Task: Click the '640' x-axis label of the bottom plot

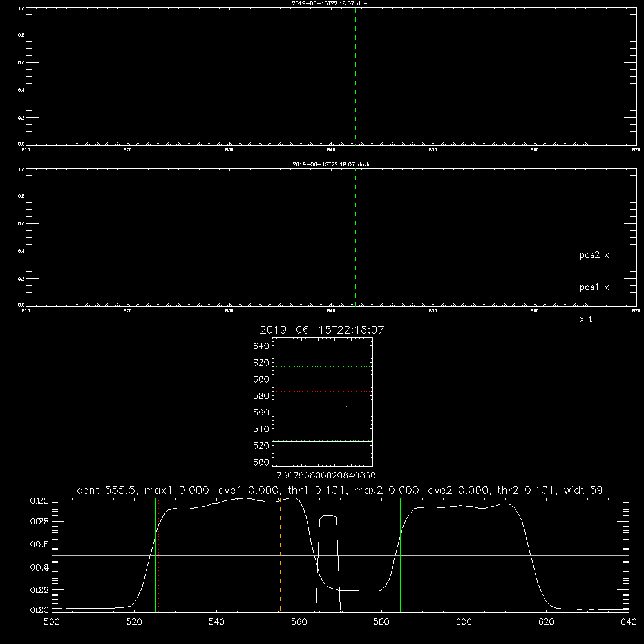Action: pos(629,622)
